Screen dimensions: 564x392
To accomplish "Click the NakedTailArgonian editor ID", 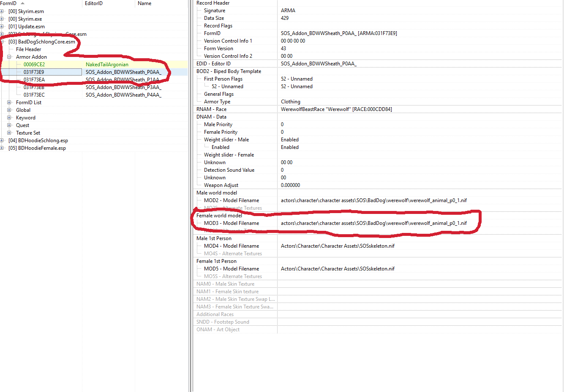I will point(107,65).
